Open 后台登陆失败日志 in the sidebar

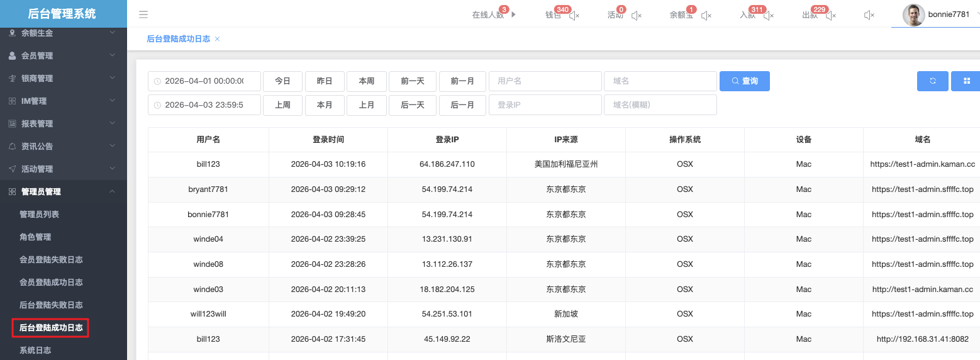point(51,305)
